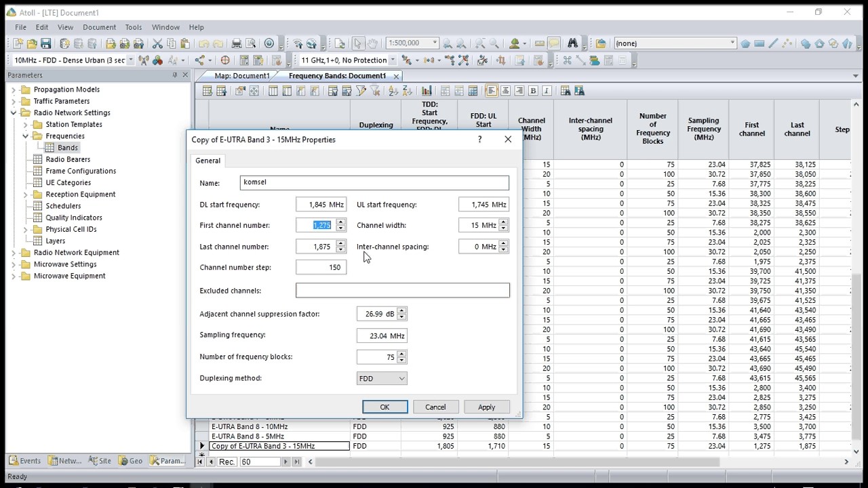Switch to the Map: Document1 tab
This screenshot has height=488, width=868.
pos(242,76)
